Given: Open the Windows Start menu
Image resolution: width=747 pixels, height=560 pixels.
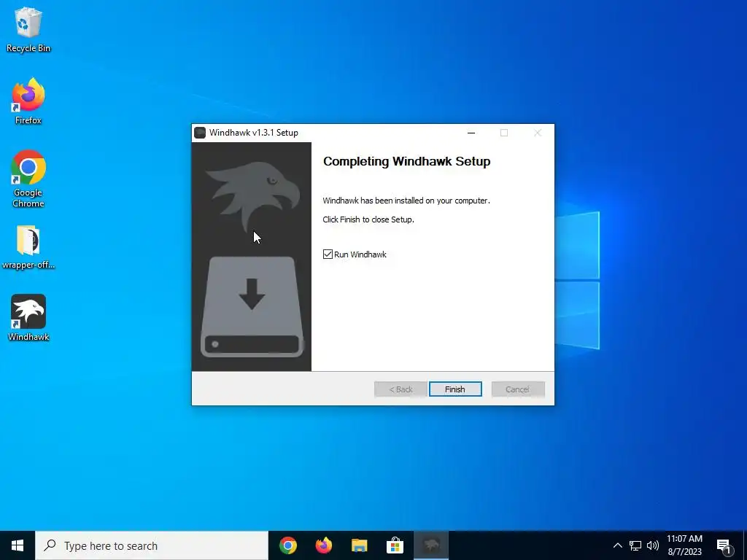Looking at the screenshot, I should point(18,545).
